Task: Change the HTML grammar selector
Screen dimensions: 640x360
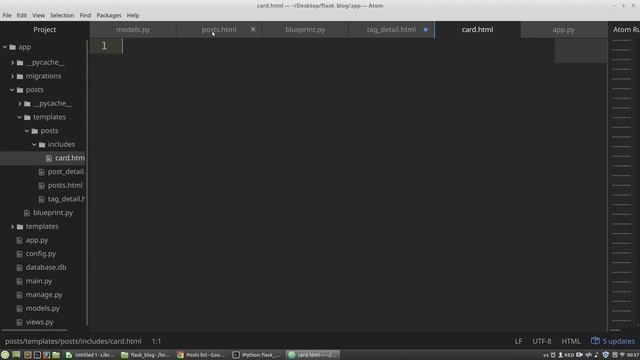Action: pos(571,341)
